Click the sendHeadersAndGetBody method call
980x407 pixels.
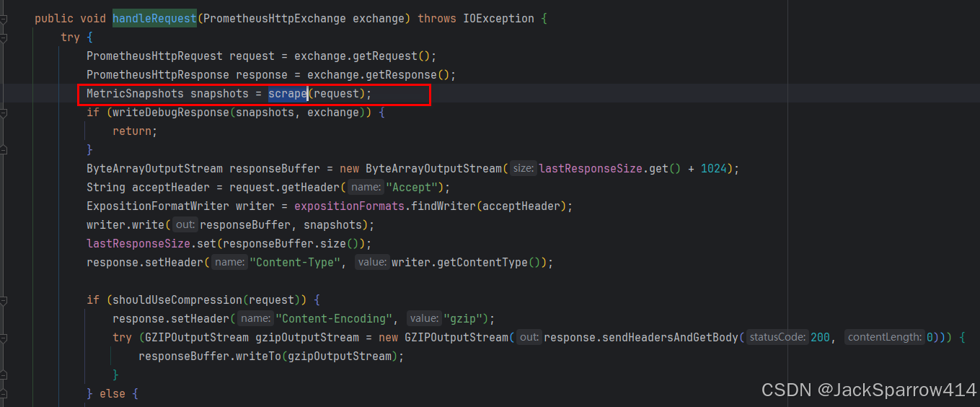[x=668, y=338]
